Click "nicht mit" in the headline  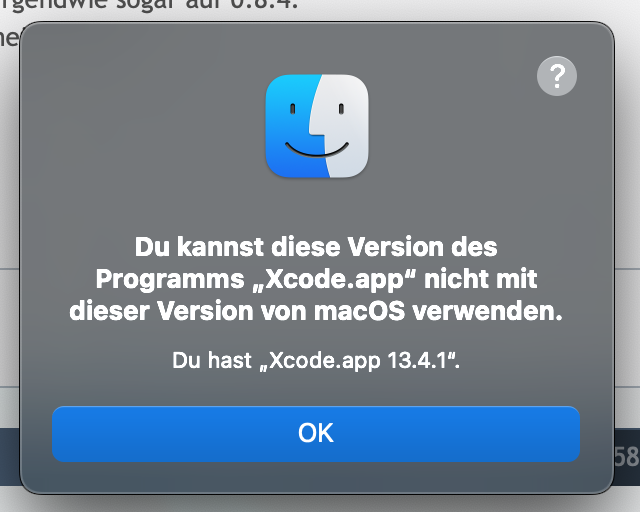coord(480,279)
